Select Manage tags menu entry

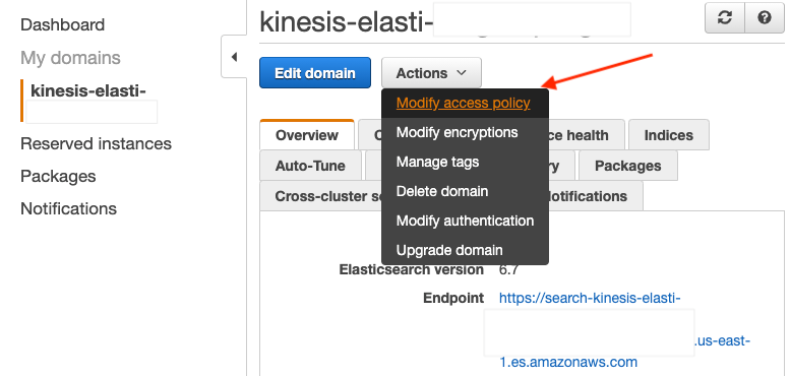click(x=437, y=162)
